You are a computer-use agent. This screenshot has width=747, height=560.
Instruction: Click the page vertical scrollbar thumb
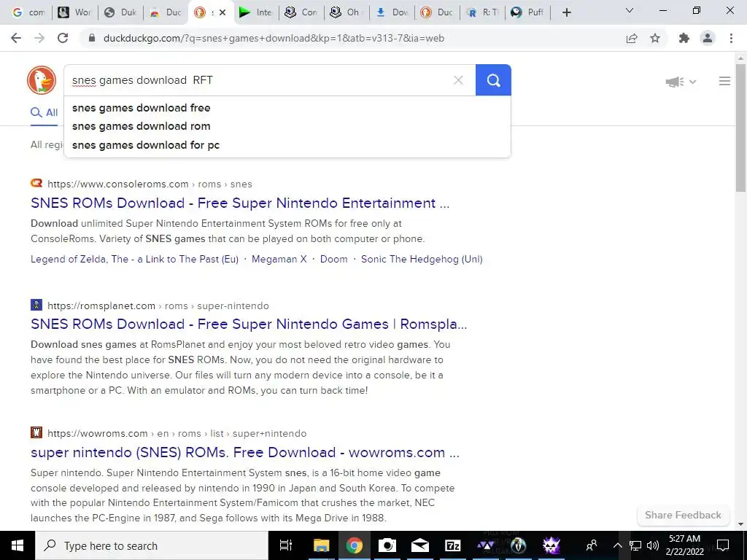click(x=740, y=128)
